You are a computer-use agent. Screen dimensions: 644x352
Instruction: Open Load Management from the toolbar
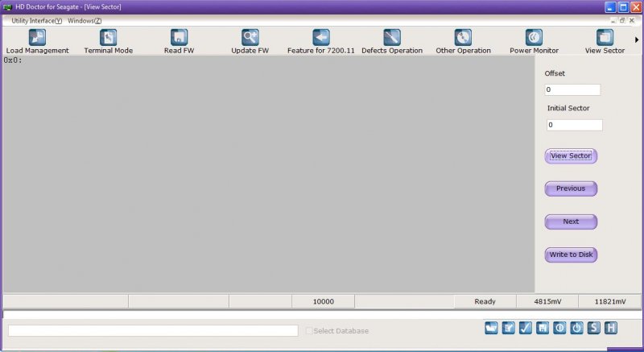coord(37,42)
